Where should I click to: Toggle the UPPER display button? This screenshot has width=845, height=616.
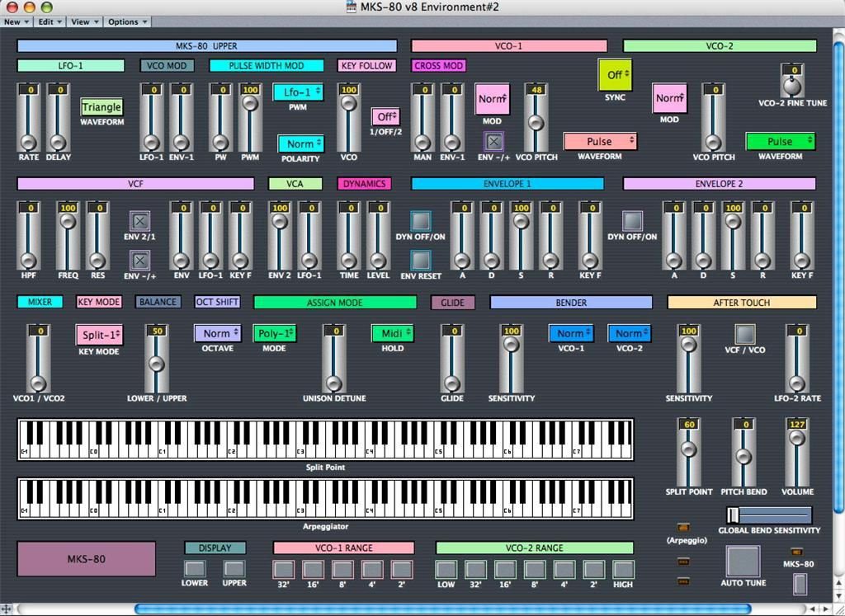tap(234, 569)
